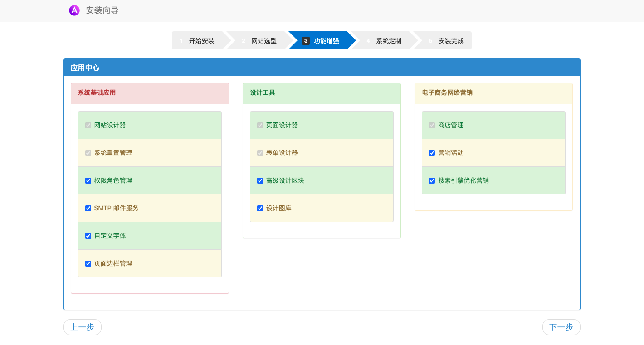
Task: Click the 页面设计器 label text
Action: point(282,125)
